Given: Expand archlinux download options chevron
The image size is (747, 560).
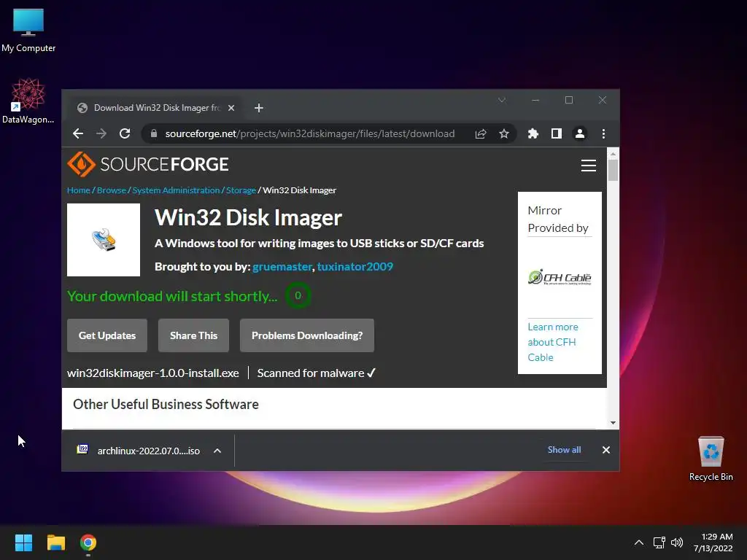Looking at the screenshot, I should pos(217,451).
